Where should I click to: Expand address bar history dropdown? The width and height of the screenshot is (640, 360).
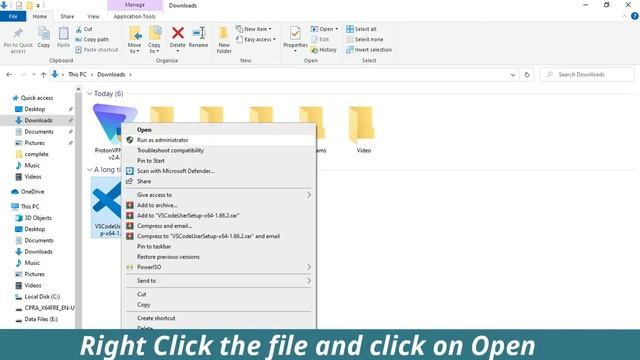pyautogui.click(x=513, y=75)
